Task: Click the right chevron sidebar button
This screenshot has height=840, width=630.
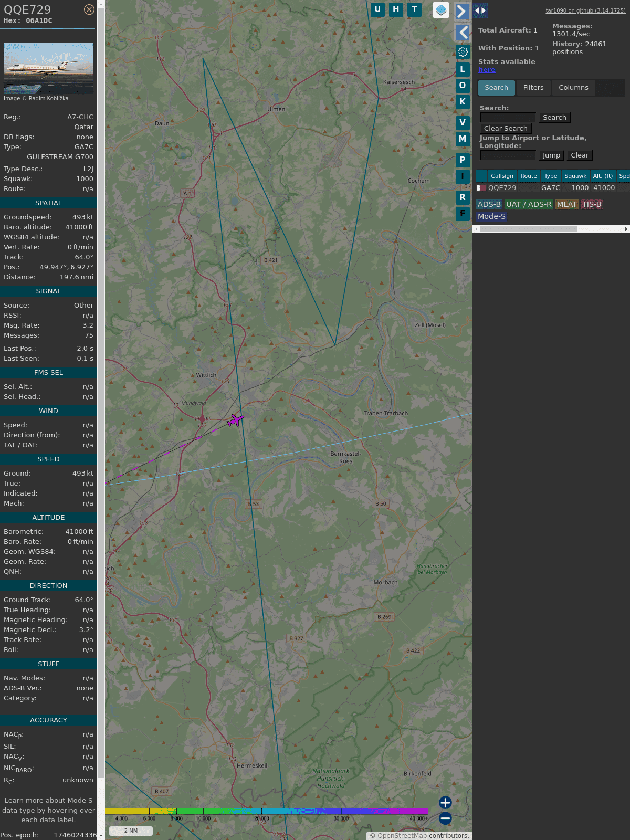Action: pos(462,11)
